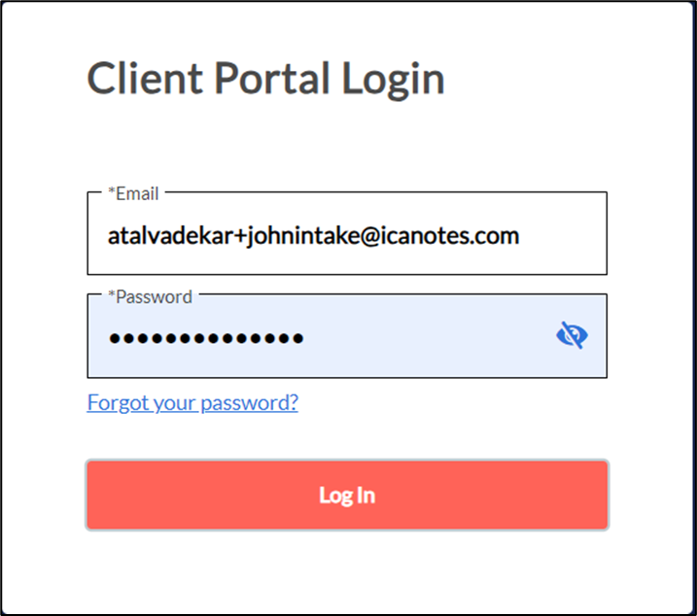The width and height of the screenshot is (697, 616).
Task: Open the 'Forgot your password?' link
Action: point(192,402)
